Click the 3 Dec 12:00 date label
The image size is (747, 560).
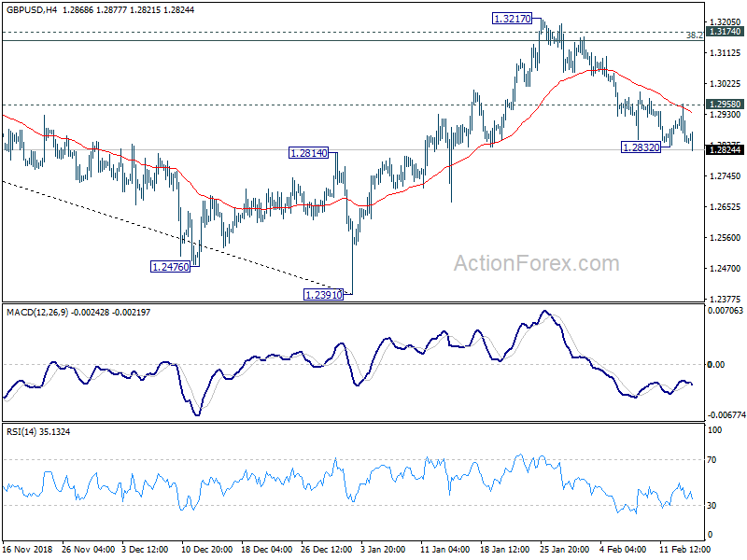[x=146, y=549]
